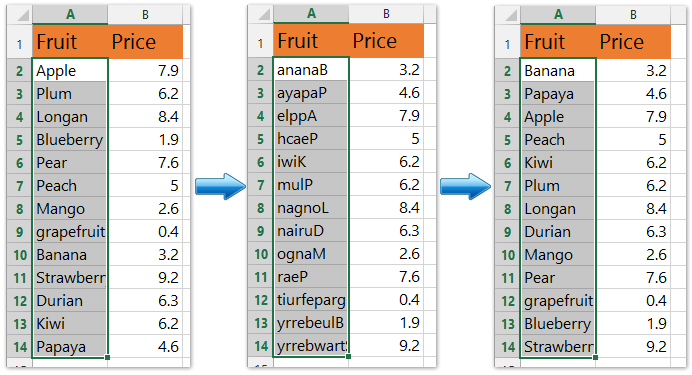This screenshot has width=692, height=375.
Task: Select the column A header in the left spreadsheet
Action: [70, 15]
